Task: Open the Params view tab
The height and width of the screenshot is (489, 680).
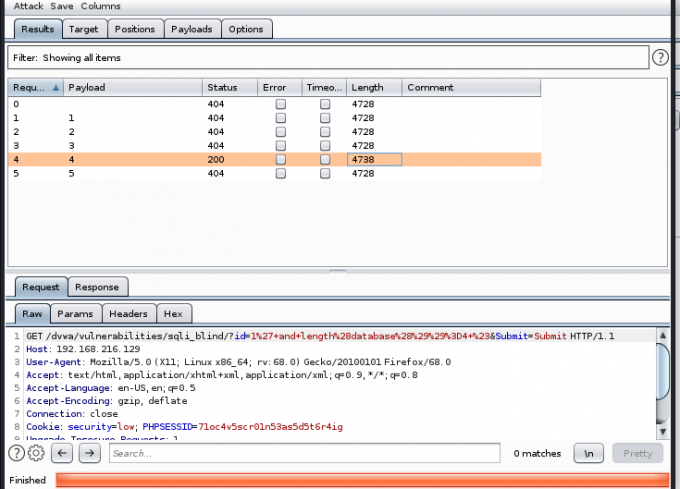Action: coord(75,314)
